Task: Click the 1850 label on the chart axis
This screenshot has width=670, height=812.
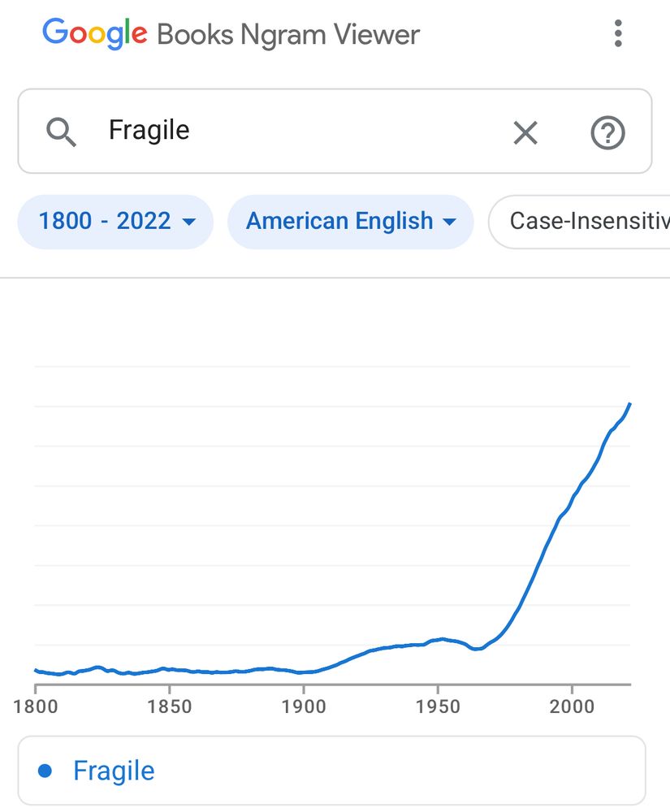Action: pyautogui.click(x=169, y=706)
